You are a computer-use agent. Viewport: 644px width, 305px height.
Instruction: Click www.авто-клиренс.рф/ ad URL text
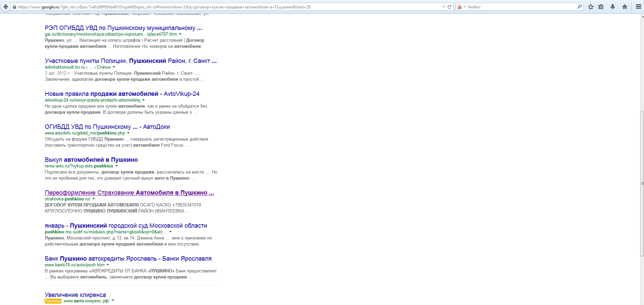(87, 301)
